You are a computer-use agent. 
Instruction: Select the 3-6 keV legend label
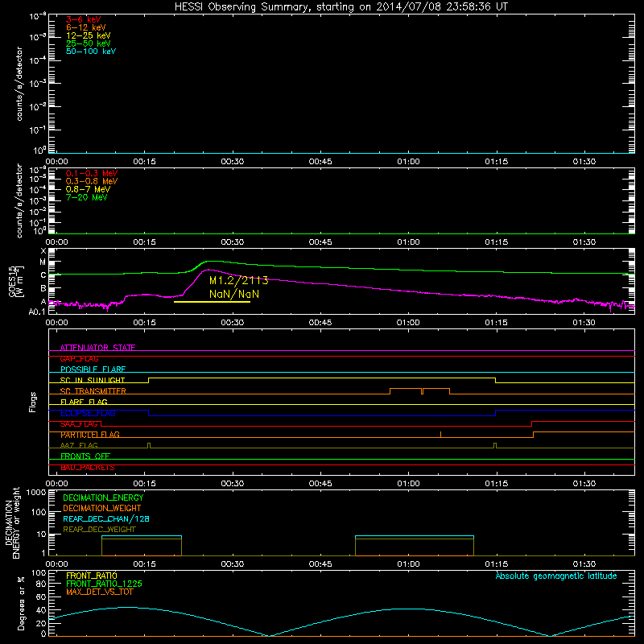click(84, 19)
